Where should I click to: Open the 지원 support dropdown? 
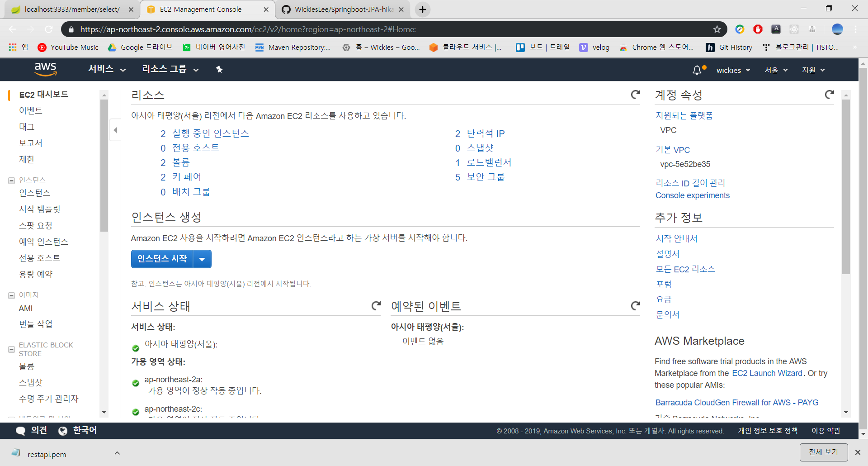tap(813, 70)
